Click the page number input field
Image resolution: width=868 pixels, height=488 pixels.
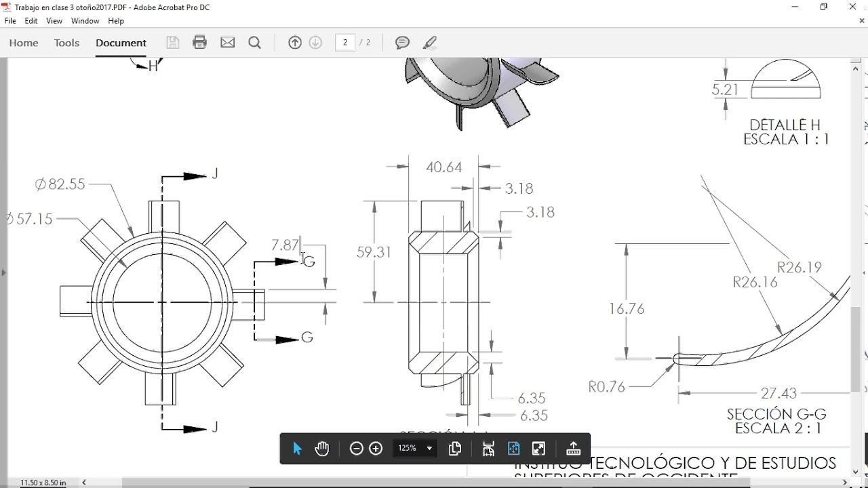pos(345,43)
